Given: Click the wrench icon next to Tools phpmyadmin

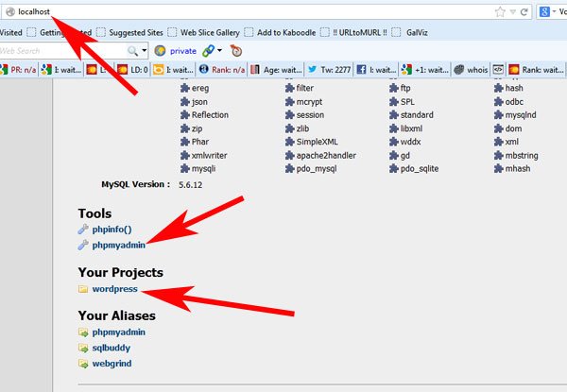Looking at the screenshot, I should click(83, 245).
